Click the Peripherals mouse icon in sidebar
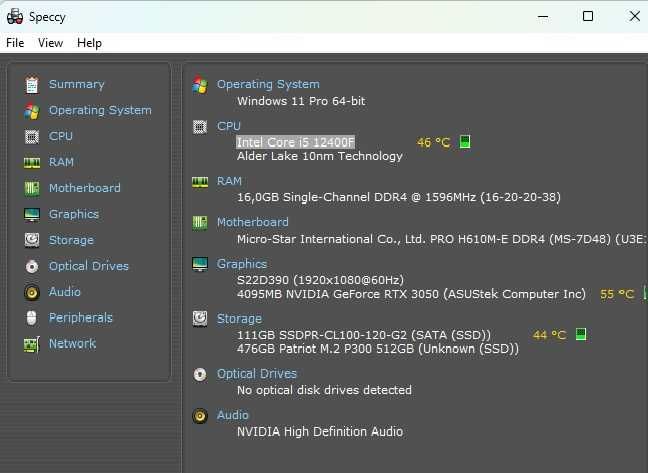The image size is (648, 473). click(x=32, y=318)
